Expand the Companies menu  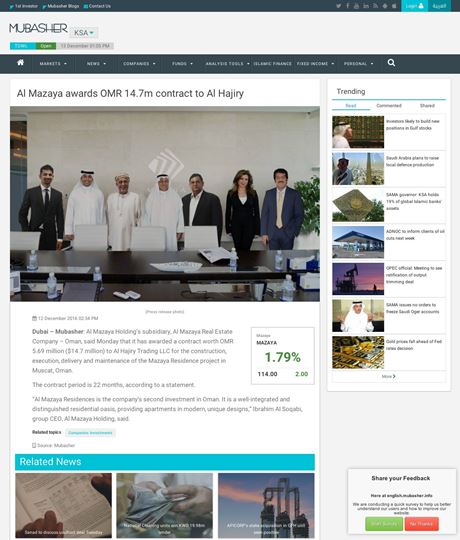139,64
